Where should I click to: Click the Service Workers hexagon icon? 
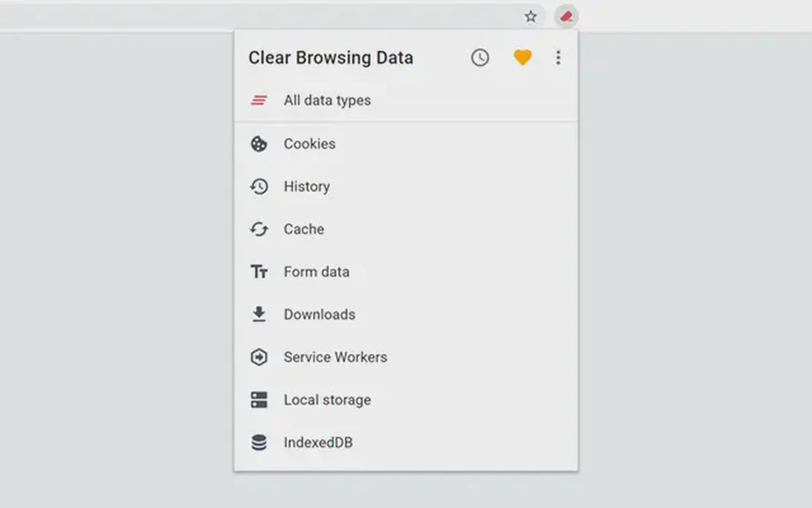(x=259, y=357)
